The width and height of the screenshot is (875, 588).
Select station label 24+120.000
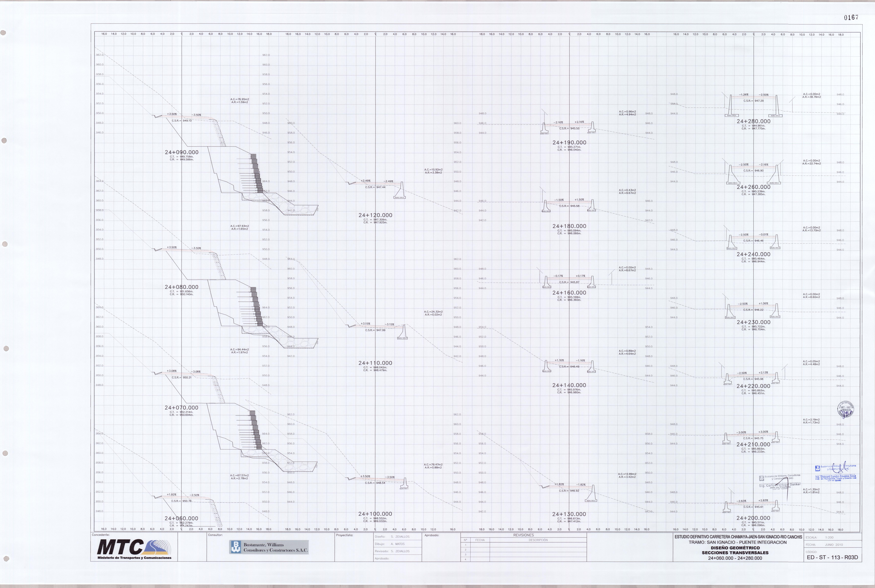coord(375,215)
